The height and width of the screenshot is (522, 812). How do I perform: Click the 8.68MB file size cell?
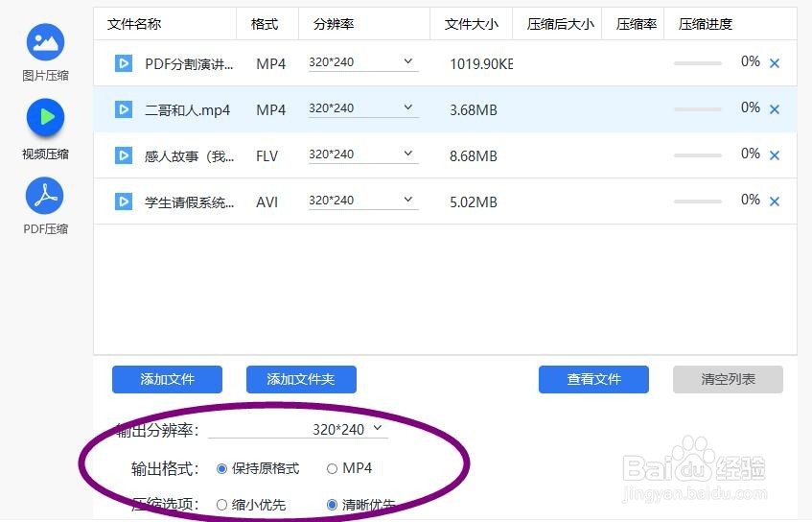pyautogui.click(x=474, y=156)
